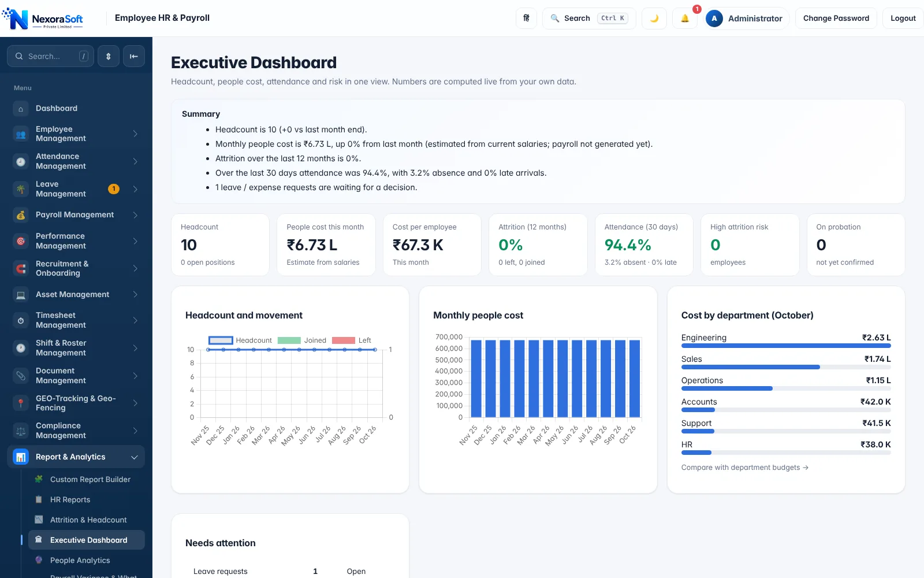Expand Payroll Management chevron
924x578 pixels.
pos(135,215)
